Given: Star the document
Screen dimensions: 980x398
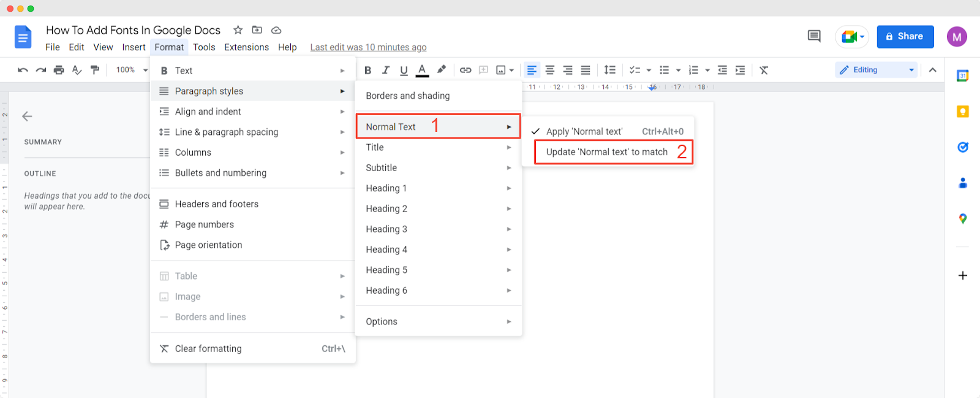Looking at the screenshot, I should (238, 29).
